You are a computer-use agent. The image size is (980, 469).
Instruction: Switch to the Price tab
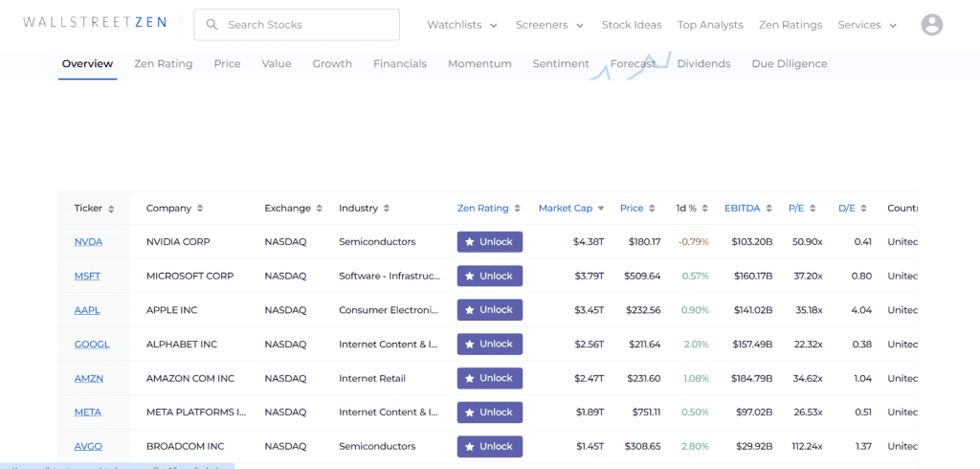(227, 64)
